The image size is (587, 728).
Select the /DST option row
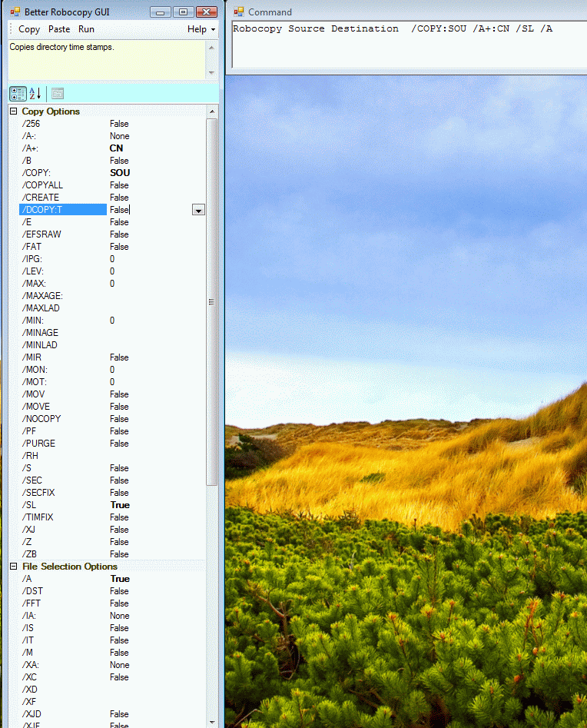point(113,591)
